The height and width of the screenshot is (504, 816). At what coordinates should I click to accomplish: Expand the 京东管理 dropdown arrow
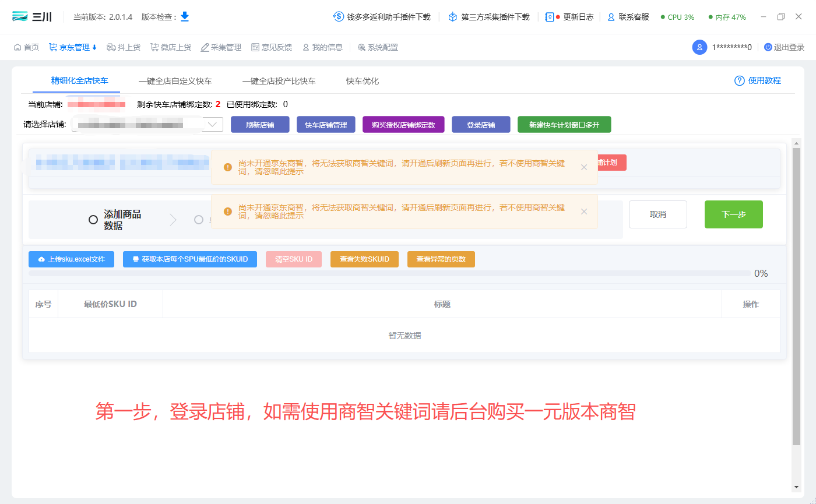(94, 47)
